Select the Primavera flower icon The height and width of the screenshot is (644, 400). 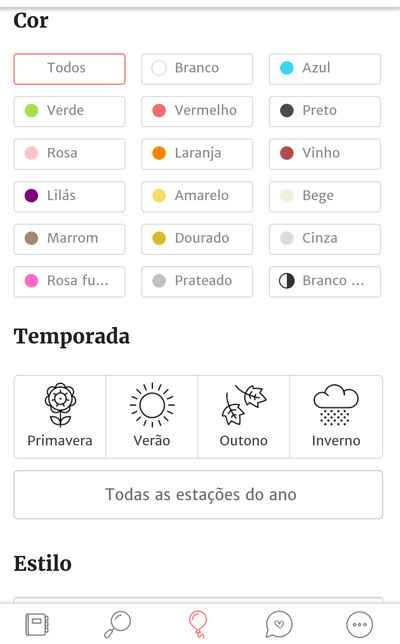coord(60,405)
